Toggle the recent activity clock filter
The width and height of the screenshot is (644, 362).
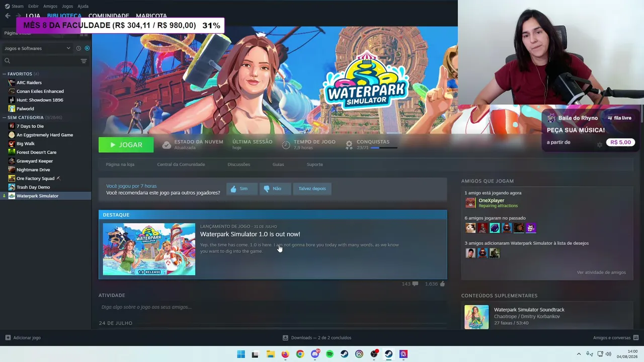78,48
